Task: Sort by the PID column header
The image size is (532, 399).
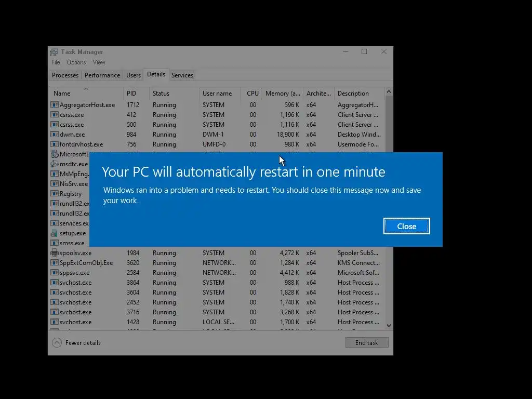Action: [x=136, y=94]
